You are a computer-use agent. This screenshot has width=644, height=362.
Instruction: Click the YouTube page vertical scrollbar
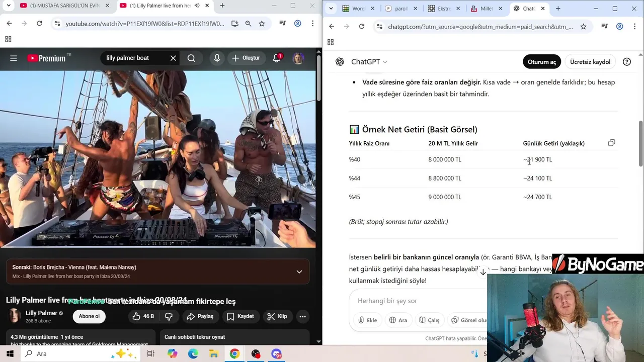319,78
